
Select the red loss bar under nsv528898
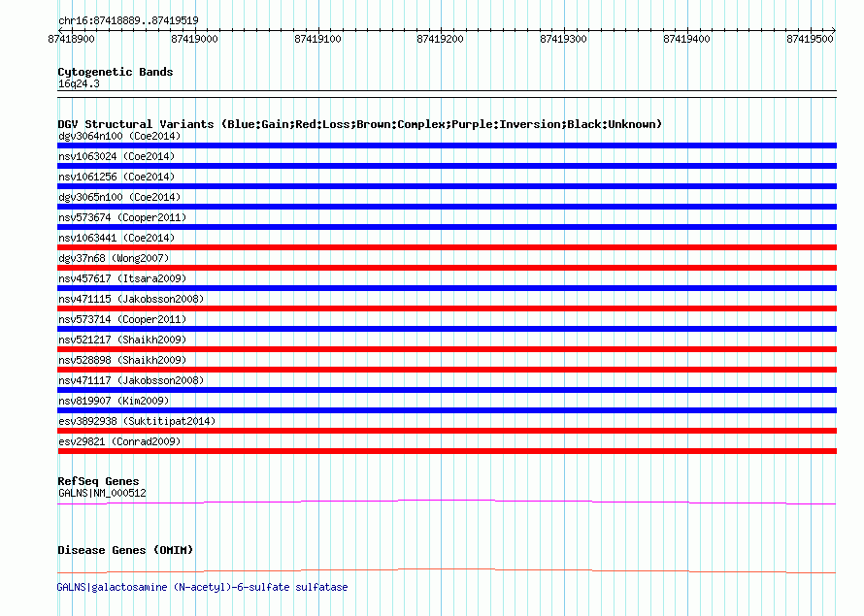click(x=447, y=370)
